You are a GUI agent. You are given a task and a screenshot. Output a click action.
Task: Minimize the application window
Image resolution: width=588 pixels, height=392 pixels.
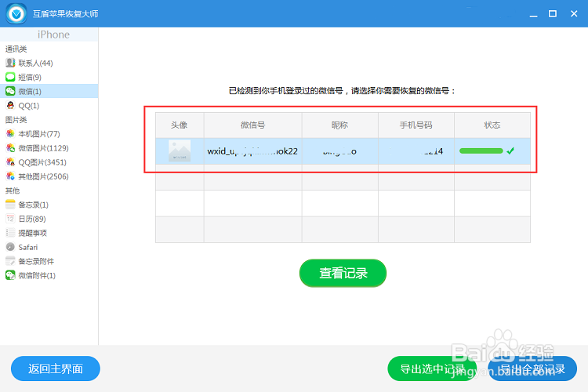pyautogui.click(x=534, y=14)
